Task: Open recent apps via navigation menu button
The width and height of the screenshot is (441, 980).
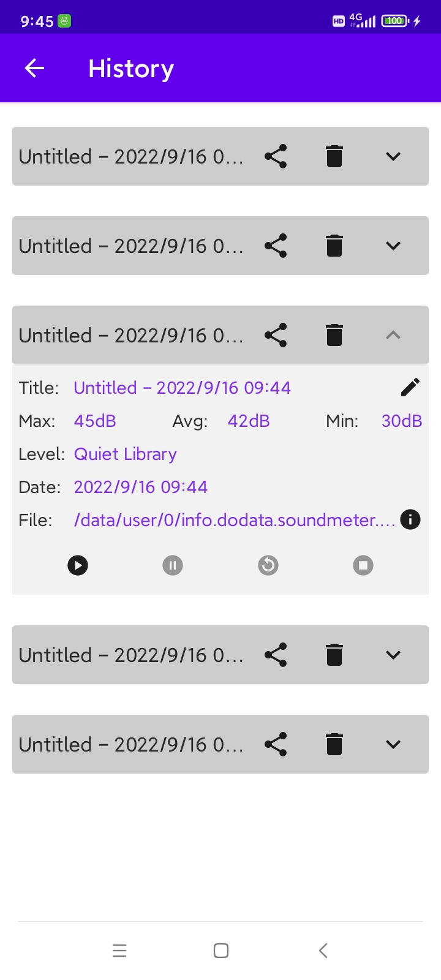Action: (119, 951)
